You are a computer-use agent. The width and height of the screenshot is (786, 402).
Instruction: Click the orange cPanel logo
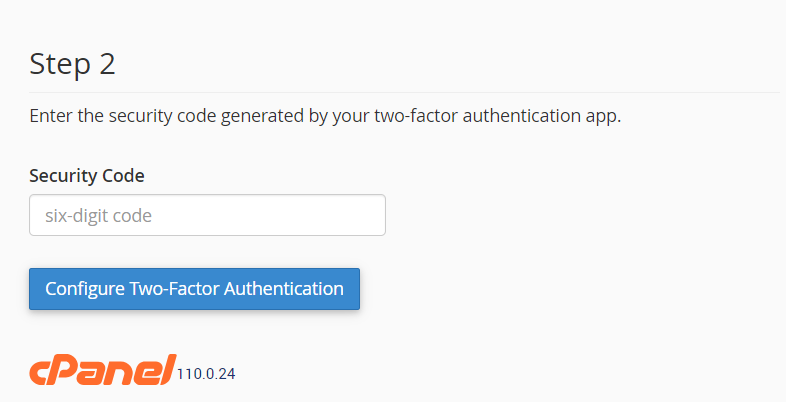point(102,370)
